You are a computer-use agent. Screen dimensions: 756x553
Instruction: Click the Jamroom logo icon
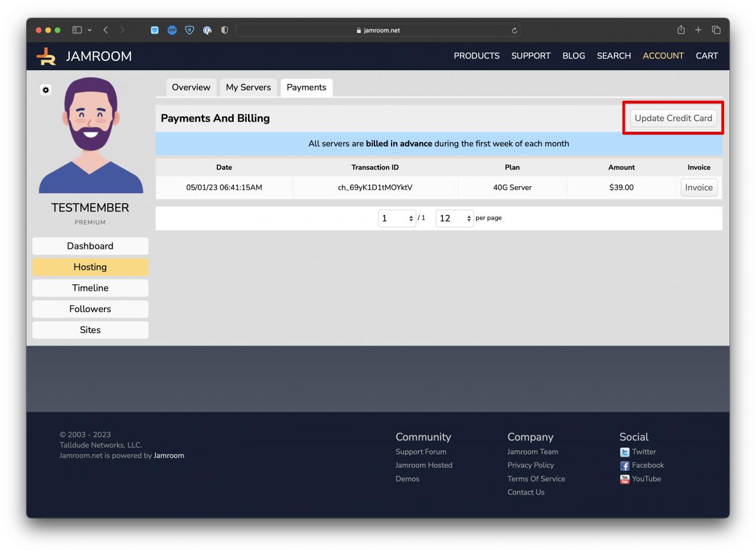click(46, 56)
